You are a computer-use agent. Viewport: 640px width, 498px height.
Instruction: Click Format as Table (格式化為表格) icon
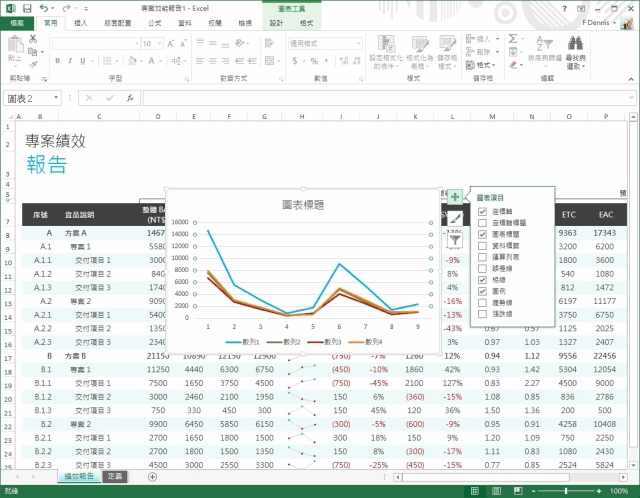point(420,43)
